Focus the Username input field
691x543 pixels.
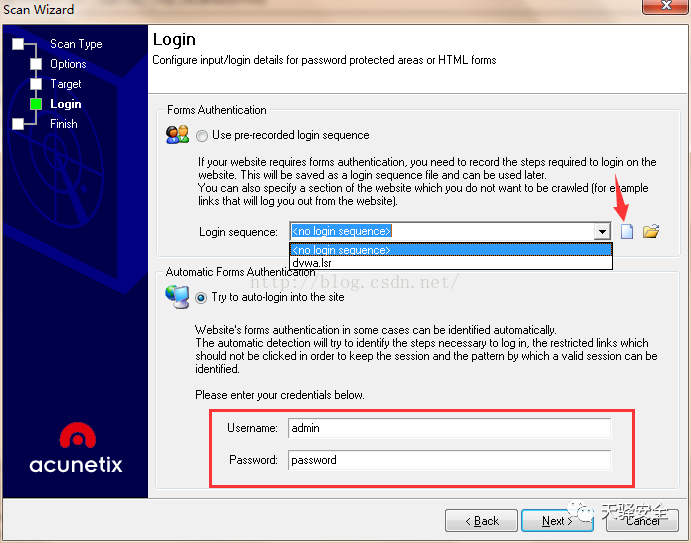(x=450, y=428)
